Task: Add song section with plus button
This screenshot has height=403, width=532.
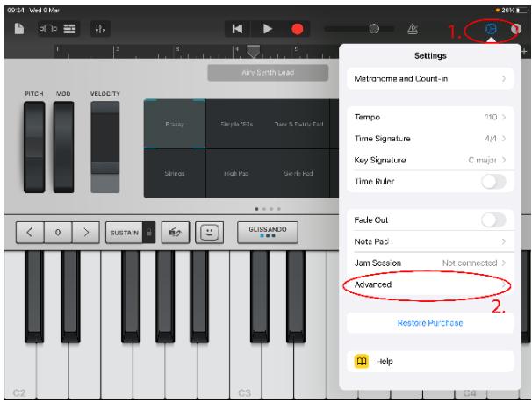Action: [x=524, y=52]
